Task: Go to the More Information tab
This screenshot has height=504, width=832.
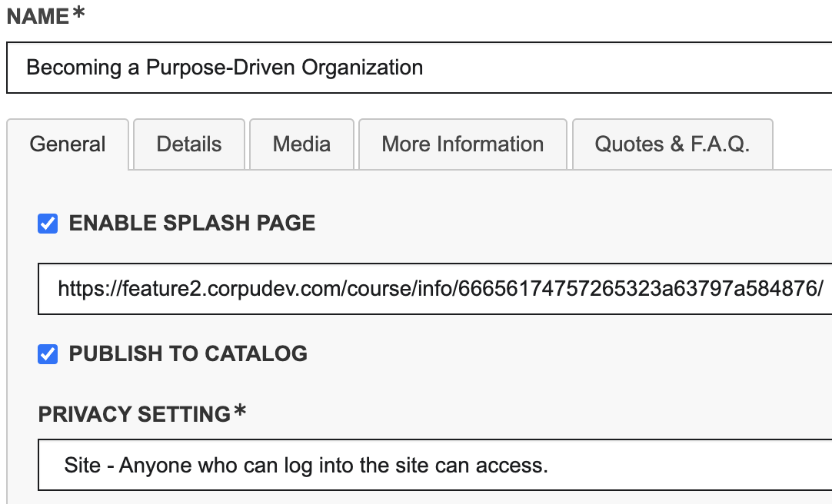Action: click(x=462, y=144)
